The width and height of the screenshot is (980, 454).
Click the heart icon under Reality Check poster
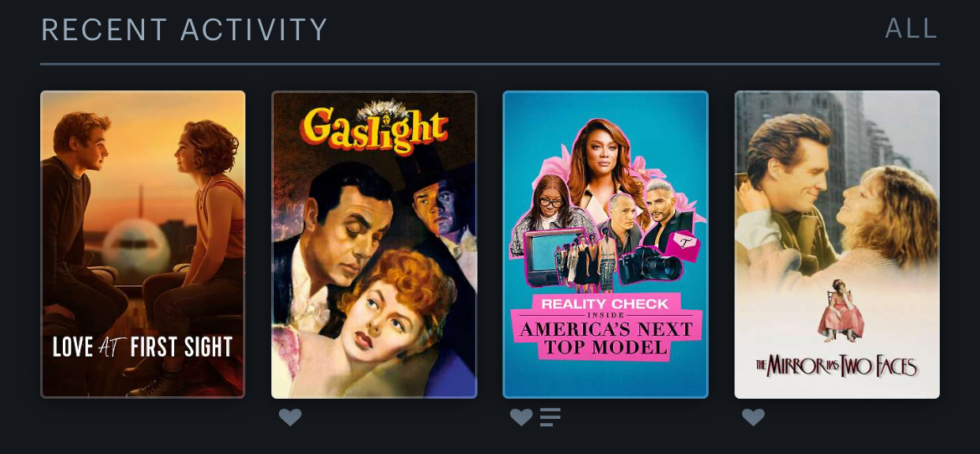tap(521, 417)
